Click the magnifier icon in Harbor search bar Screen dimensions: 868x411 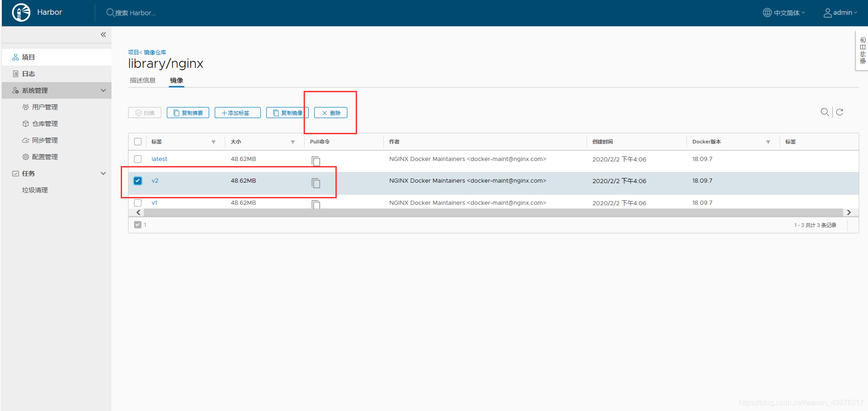tap(110, 12)
